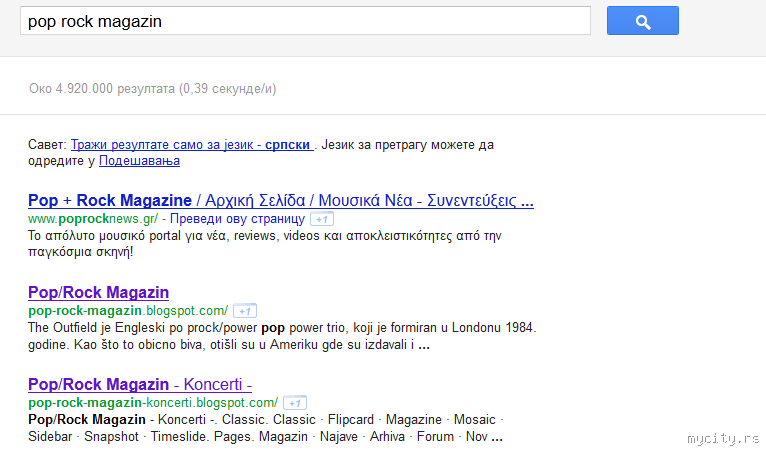The image size is (766, 452).
Task: Open the Подешавања settings link
Action: (139, 161)
